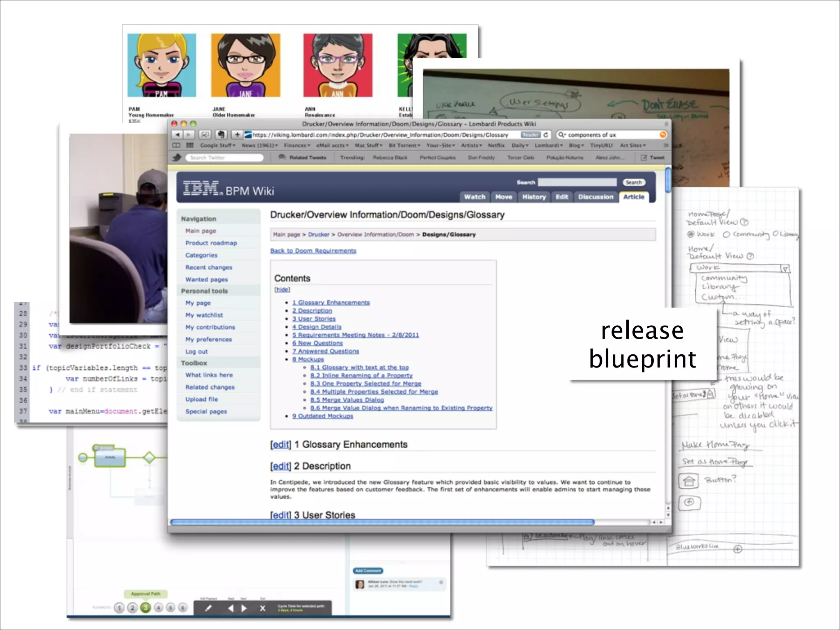This screenshot has width=840, height=630.
Task: Click edit link beside 2 Description heading
Action: (281, 466)
